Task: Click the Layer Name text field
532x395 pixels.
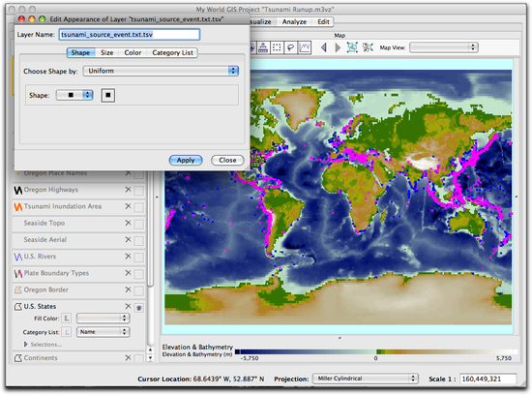Action: coord(130,35)
